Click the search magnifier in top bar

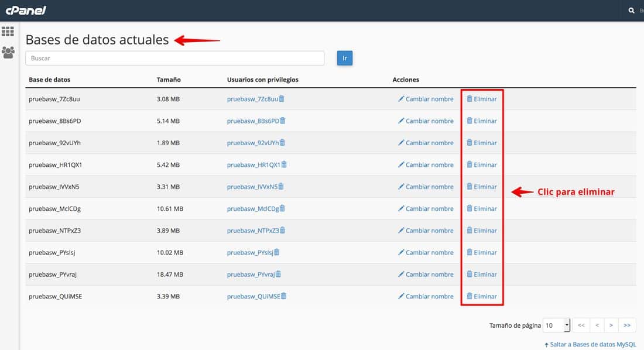[x=631, y=11]
